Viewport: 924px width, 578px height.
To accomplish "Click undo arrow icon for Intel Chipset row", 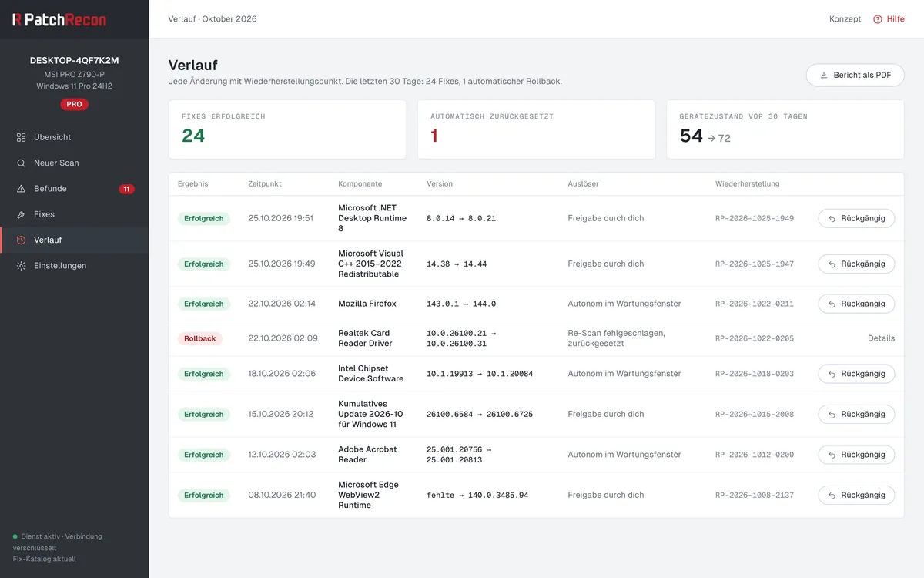I will pyautogui.click(x=832, y=374).
